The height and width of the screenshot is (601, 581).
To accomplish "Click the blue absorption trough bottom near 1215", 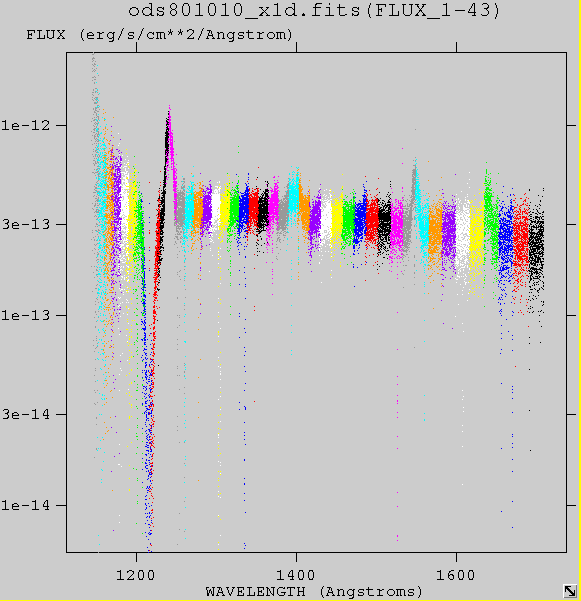I will coord(149,542).
